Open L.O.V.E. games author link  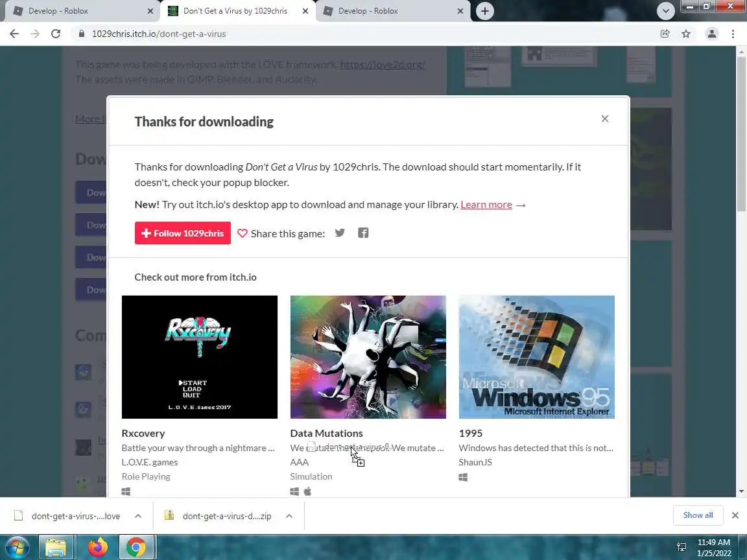(x=150, y=462)
